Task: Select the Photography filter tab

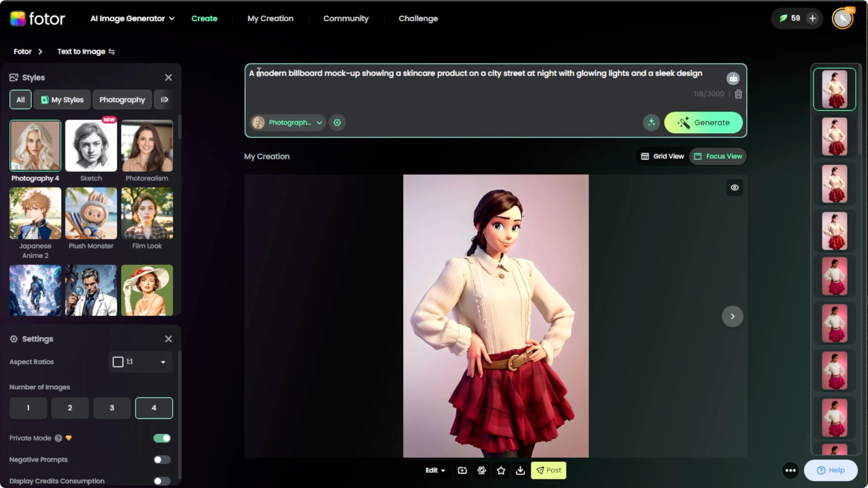Action: click(122, 100)
